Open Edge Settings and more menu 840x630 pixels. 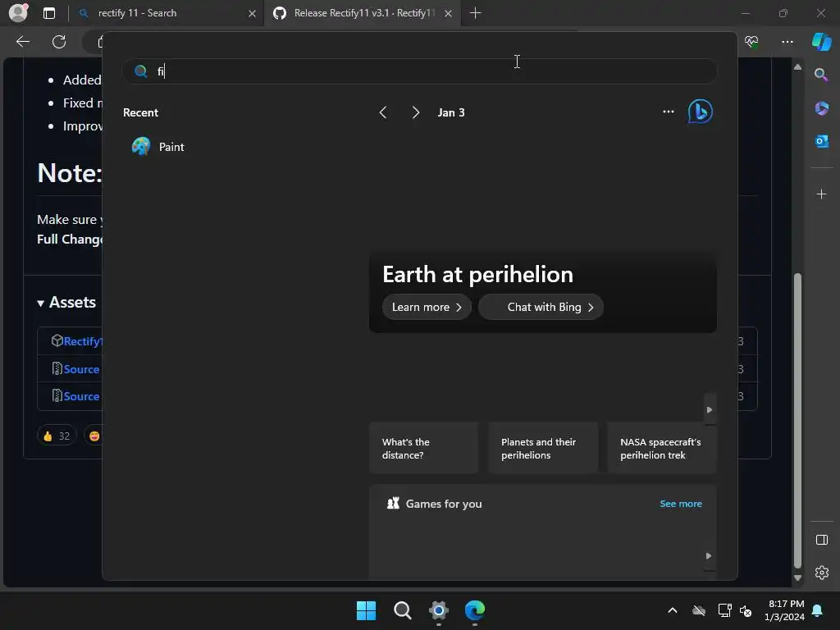tap(787, 42)
